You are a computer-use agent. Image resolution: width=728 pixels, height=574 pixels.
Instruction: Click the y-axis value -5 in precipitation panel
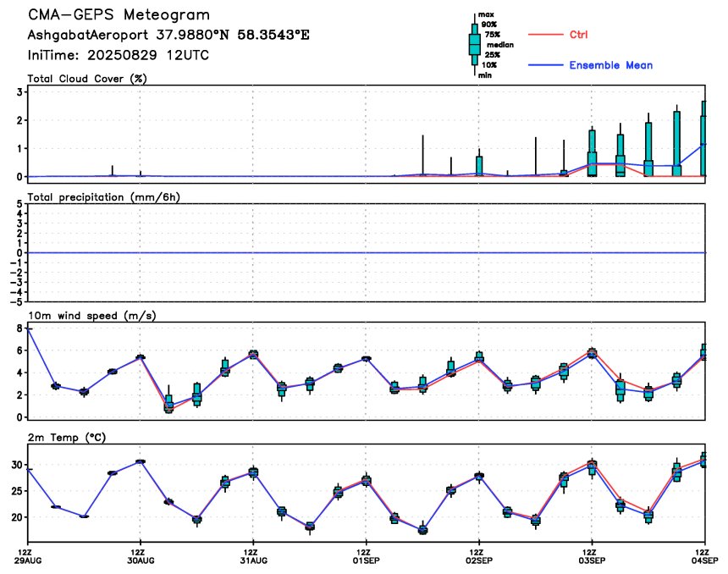click(17, 302)
